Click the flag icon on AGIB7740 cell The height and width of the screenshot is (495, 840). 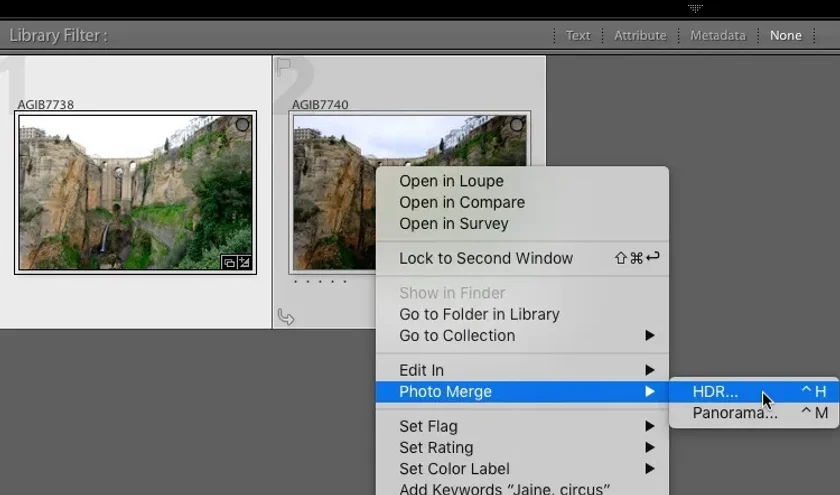(283, 67)
